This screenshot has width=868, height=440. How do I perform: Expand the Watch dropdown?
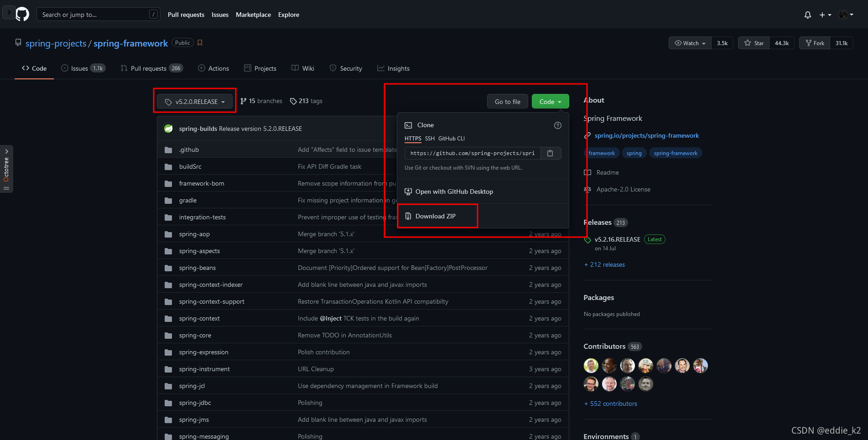(x=690, y=43)
